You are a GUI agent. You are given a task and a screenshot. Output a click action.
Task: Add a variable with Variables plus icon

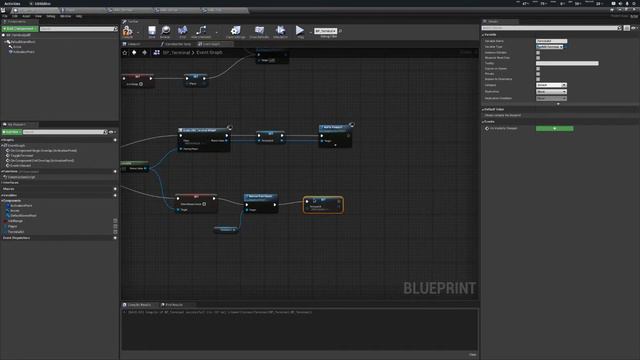tap(115, 196)
